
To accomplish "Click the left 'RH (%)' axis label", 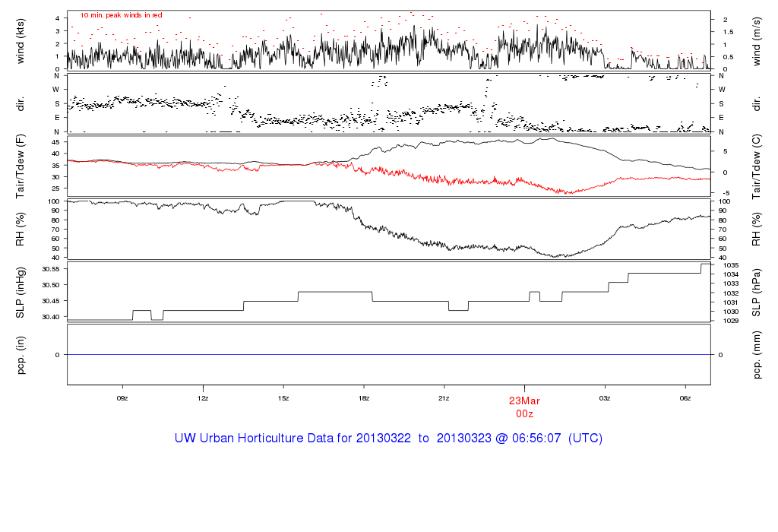I will 21,230.
